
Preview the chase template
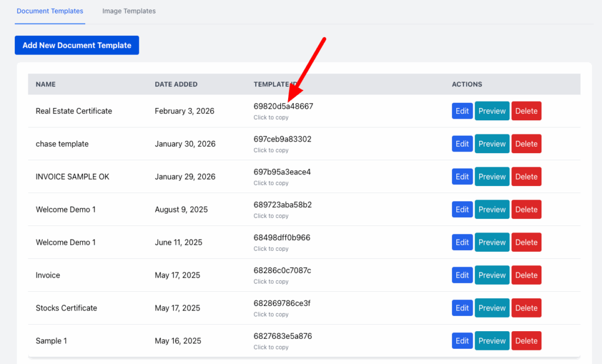491,143
